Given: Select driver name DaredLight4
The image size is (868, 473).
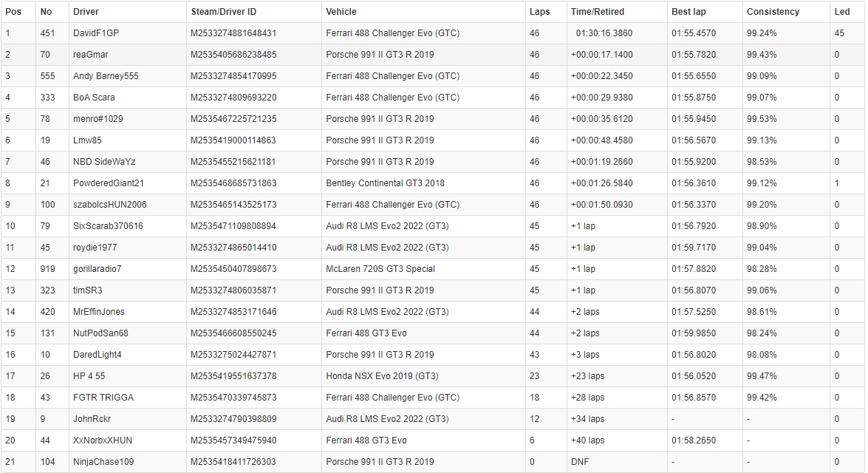Looking at the screenshot, I should point(98,355).
